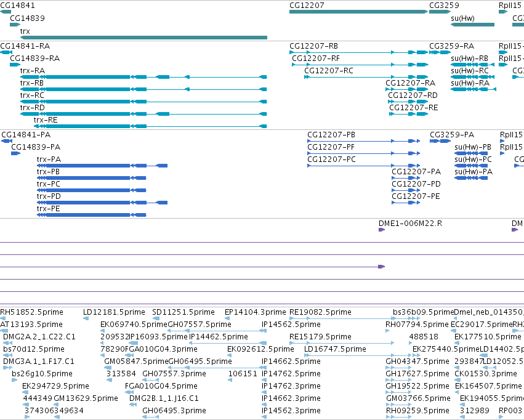Select the trx-PB protein label

coord(48,172)
